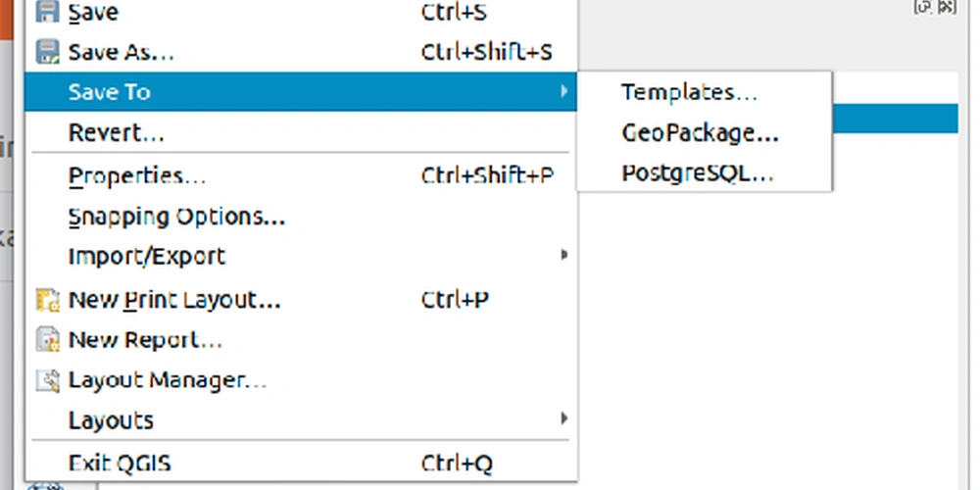
Task: Open Snapping Options…
Action: click(176, 217)
